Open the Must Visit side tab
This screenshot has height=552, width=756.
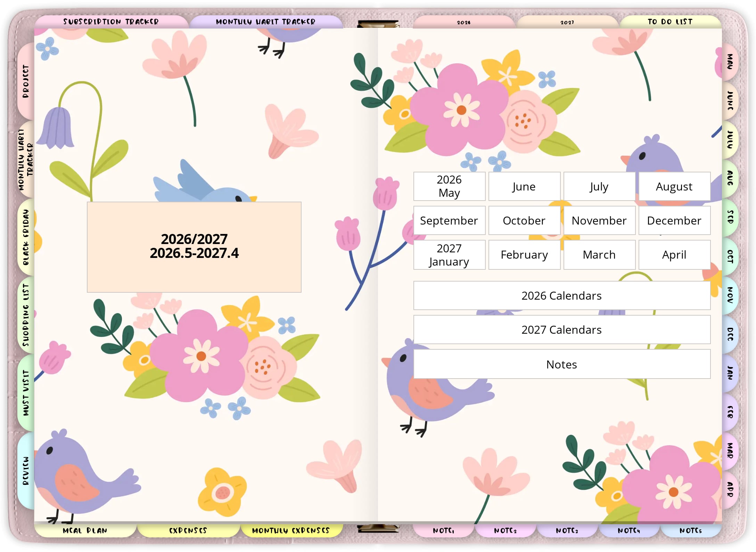[x=26, y=393]
